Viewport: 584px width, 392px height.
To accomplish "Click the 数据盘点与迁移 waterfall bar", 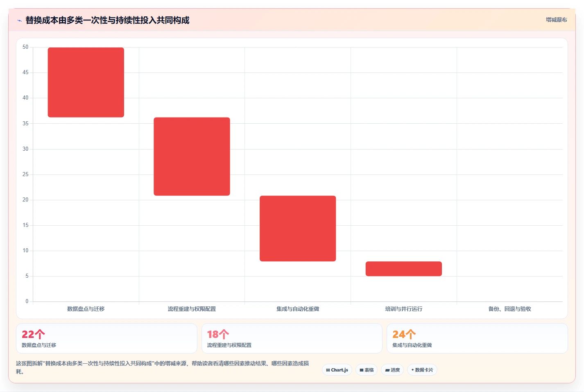I will pos(86,82).
